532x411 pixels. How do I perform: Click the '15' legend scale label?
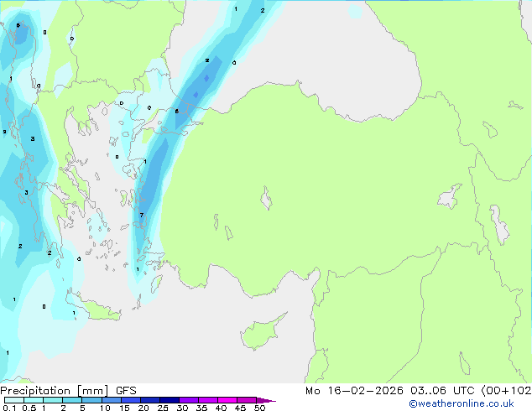click(x=124, y=408)
